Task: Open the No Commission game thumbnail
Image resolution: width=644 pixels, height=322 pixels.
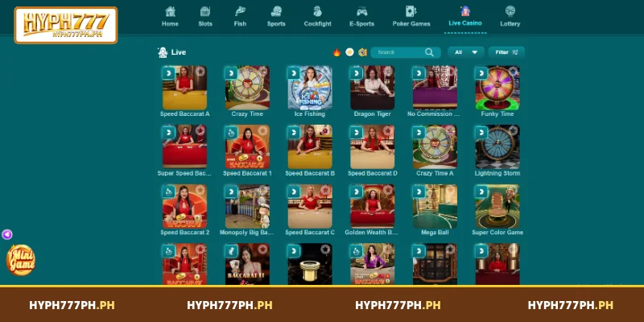Action: click(x=435, y=88)
